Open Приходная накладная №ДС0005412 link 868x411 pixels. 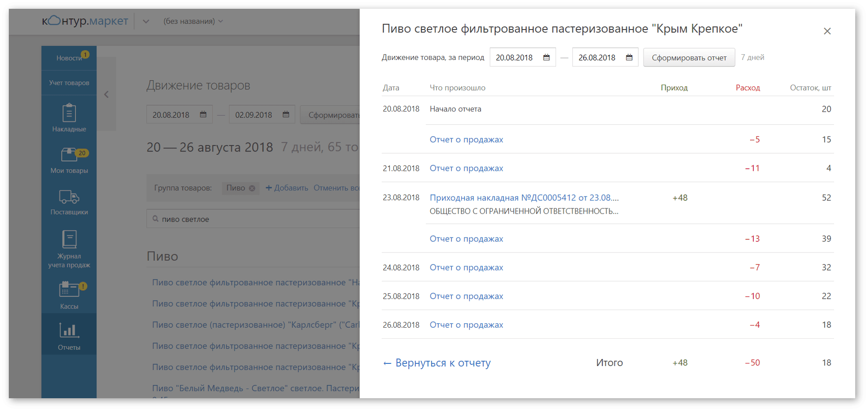tap(524, 198)
